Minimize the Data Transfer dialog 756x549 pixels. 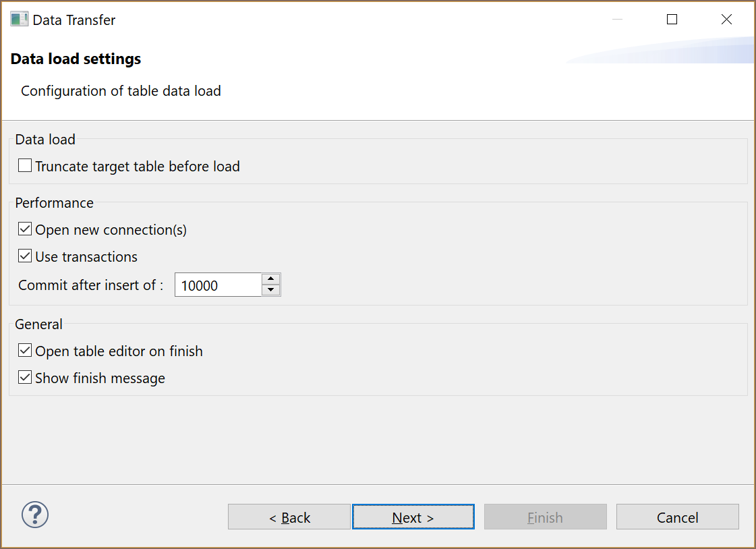click(617, 20)
